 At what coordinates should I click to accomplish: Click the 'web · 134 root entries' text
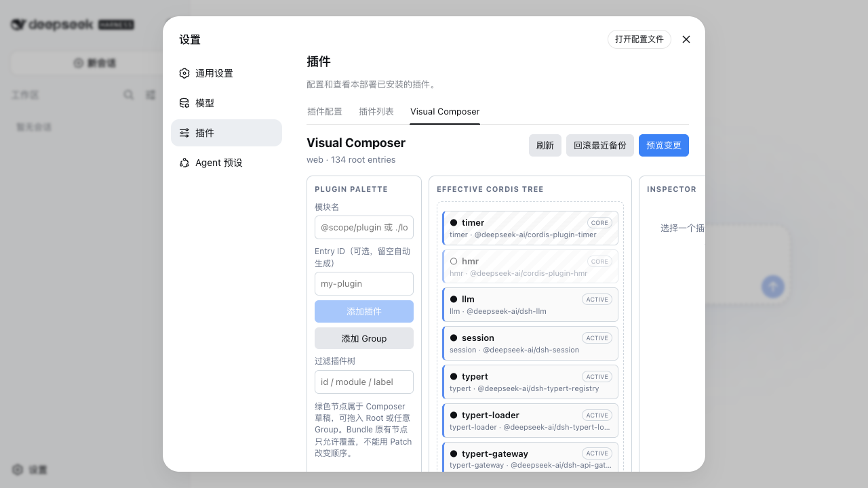pos(351,160)
